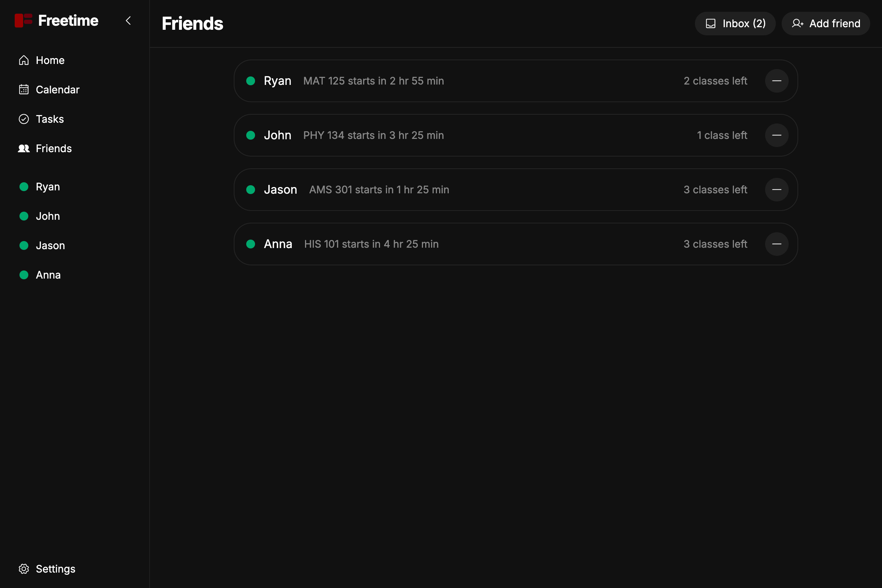
Task: Select the Tasks checkmark icon
Action: click(x=24, y=119)
